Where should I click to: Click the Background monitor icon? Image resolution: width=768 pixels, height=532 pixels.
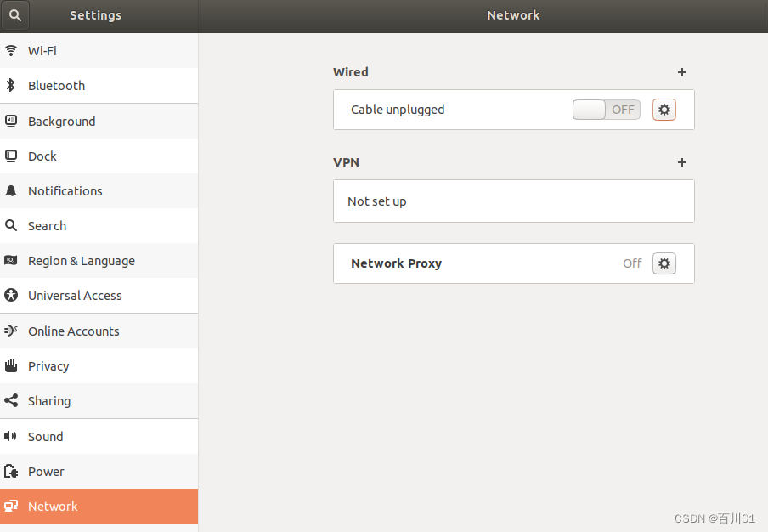[x=11, y=121]
